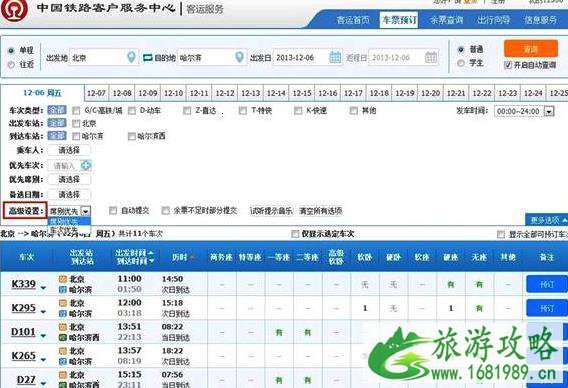
Task: Click 备选日期 请选择 button
Action: 69,195
